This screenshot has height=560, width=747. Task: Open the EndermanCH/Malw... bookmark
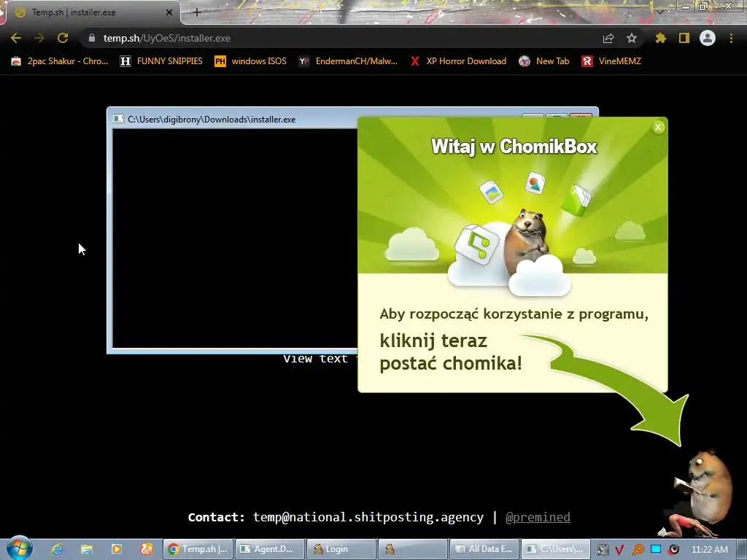click(x=348, y=61)
